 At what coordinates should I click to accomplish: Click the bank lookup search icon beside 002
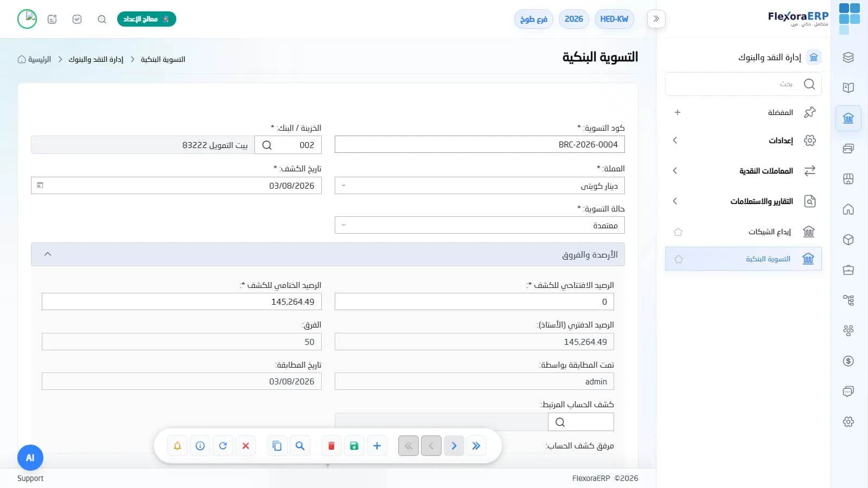[x=267, y=145]
